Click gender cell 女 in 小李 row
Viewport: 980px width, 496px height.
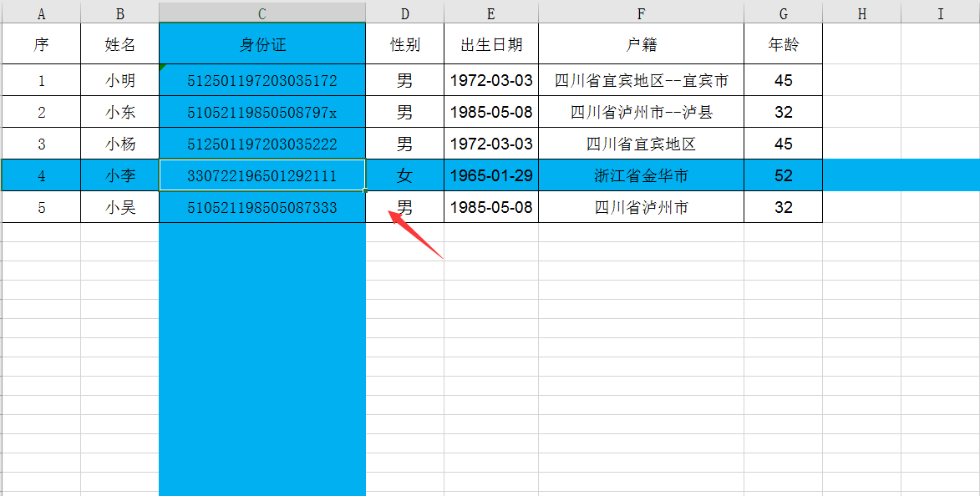point(405,175)
